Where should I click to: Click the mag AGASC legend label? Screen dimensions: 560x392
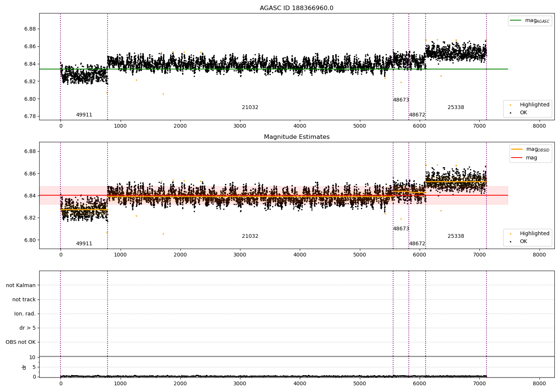pos(537,21)
